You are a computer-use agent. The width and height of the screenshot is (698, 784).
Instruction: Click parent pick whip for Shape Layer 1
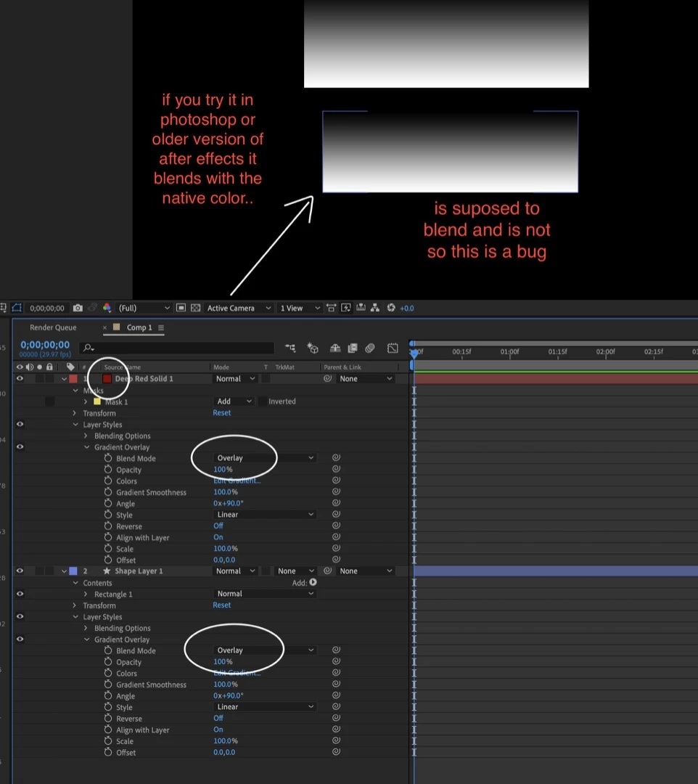(327, 571)
